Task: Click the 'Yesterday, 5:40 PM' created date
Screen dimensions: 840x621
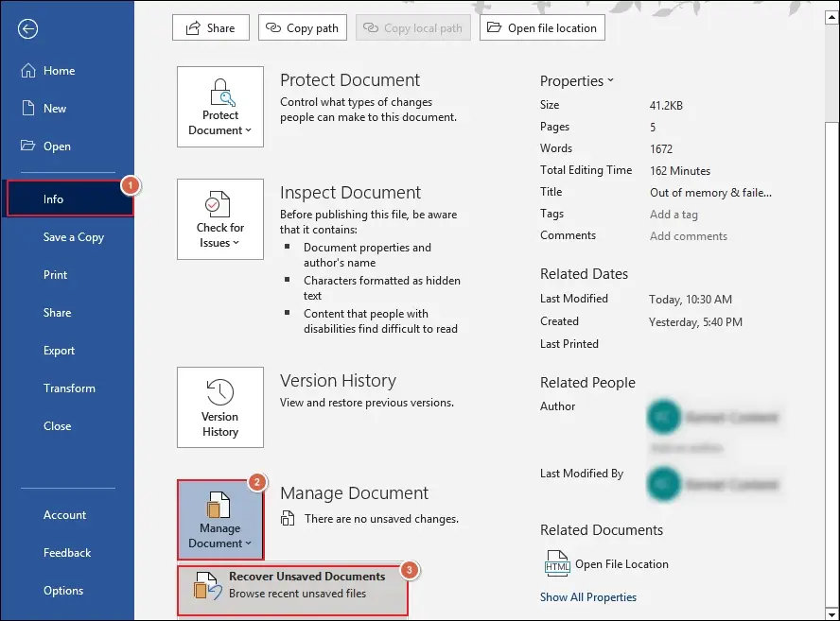Action: pyautogui.click(x=695, y=322)
